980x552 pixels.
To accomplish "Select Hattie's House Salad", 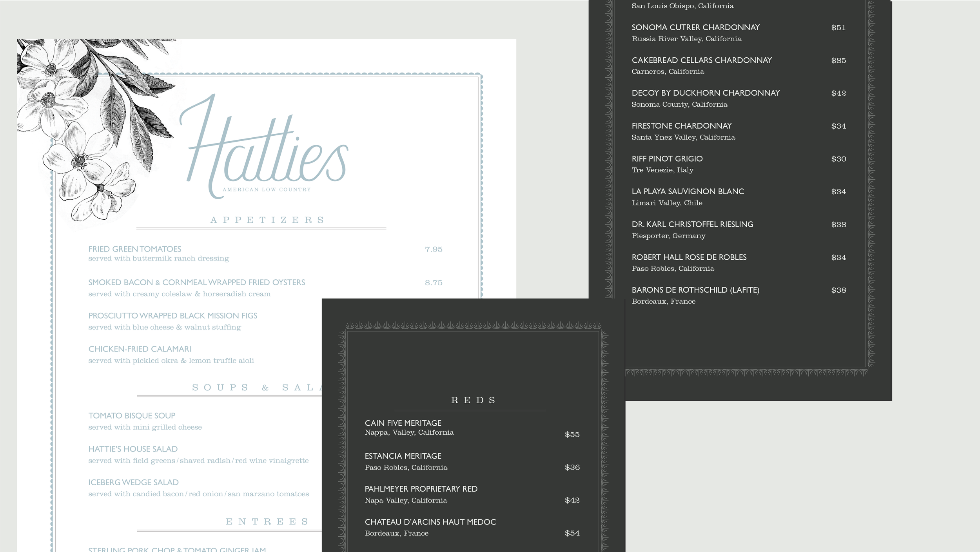I will click(x=133, y=449).
